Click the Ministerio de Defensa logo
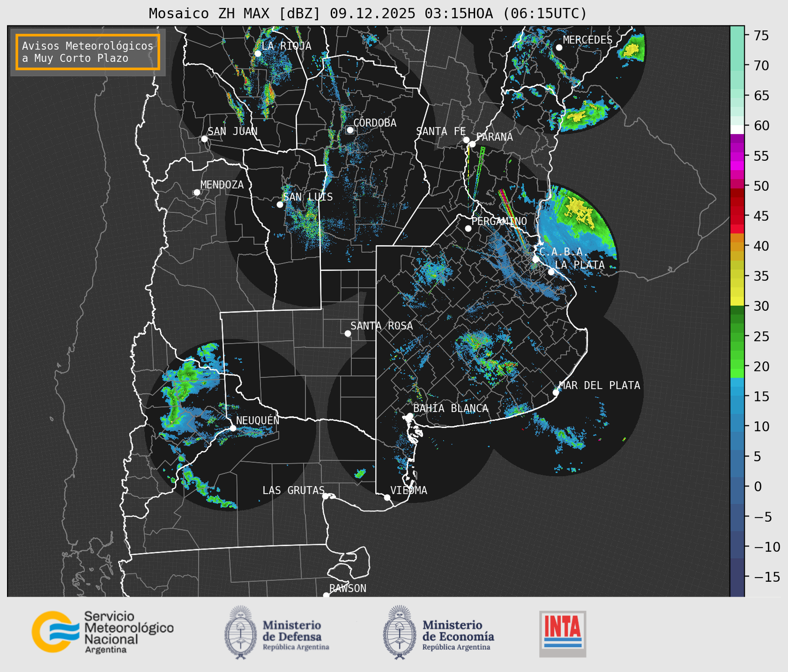The width and height of the screenshot is (788, 672). [277, 632]
